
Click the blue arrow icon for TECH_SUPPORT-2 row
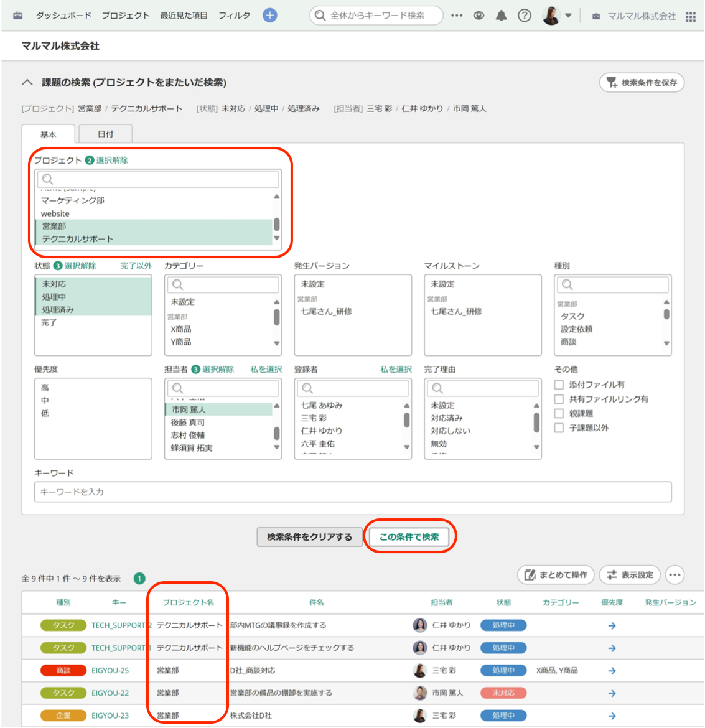(612, 626)
